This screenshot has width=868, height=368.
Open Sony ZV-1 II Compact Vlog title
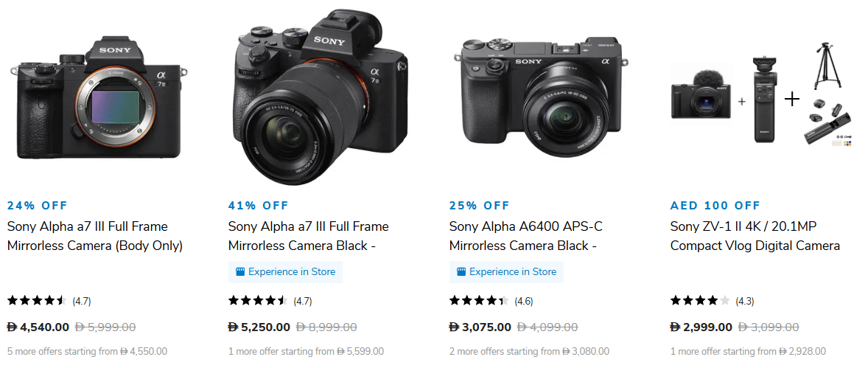(755, 236)
